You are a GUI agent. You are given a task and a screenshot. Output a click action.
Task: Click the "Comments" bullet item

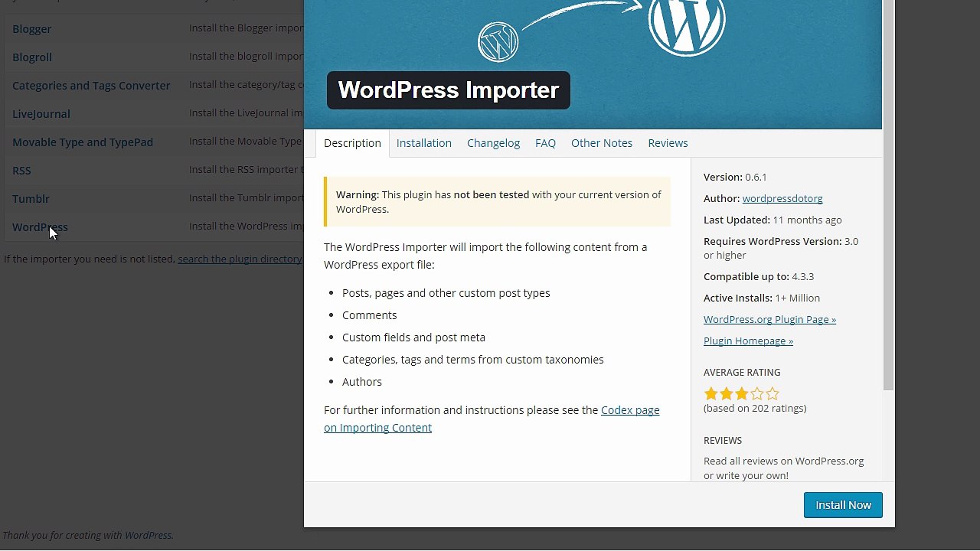coord(369,315)
